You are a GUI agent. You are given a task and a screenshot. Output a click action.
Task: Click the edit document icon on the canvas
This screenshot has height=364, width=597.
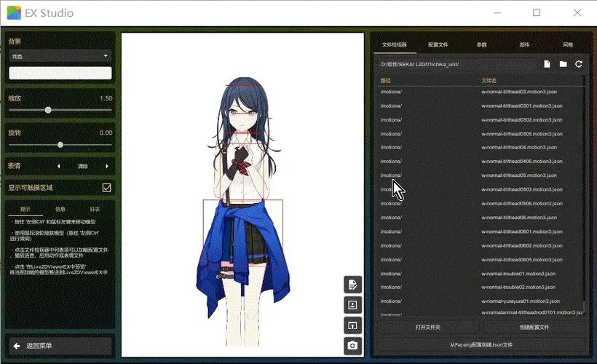tap(352, 285)
